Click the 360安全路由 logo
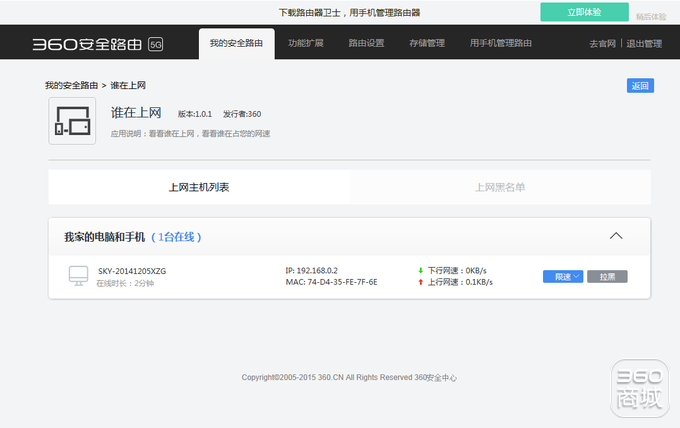Image resolution: width=680 pixels, height=428 pixels. coord(87,44)
